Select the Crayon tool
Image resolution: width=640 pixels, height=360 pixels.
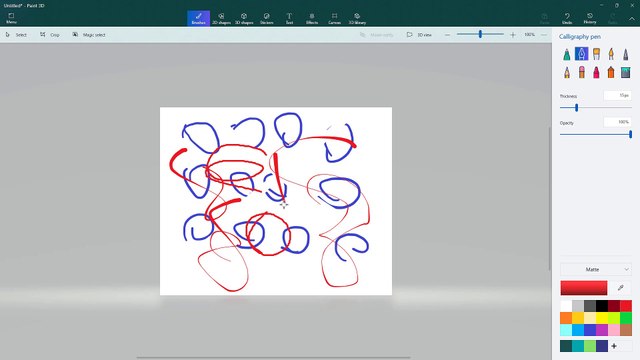(596, 73)
